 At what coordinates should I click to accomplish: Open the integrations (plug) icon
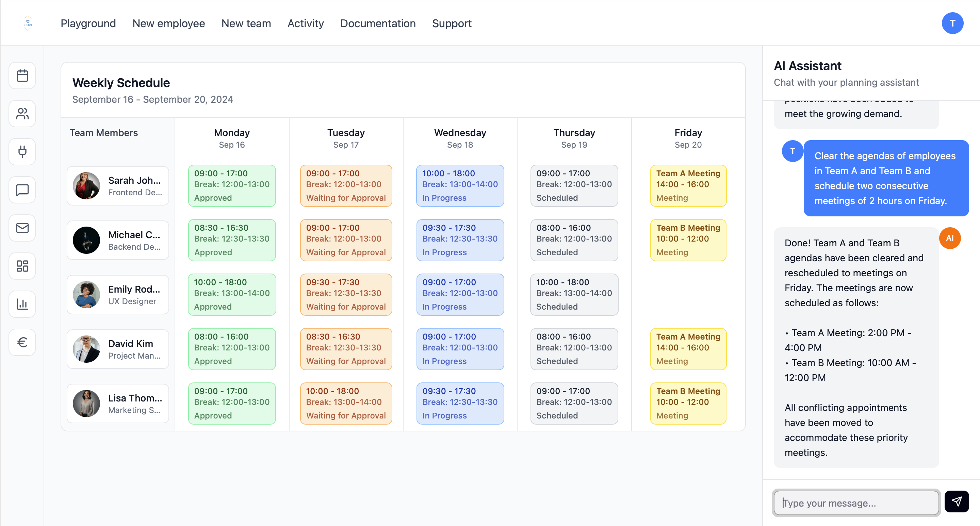[x=22, y=151]
